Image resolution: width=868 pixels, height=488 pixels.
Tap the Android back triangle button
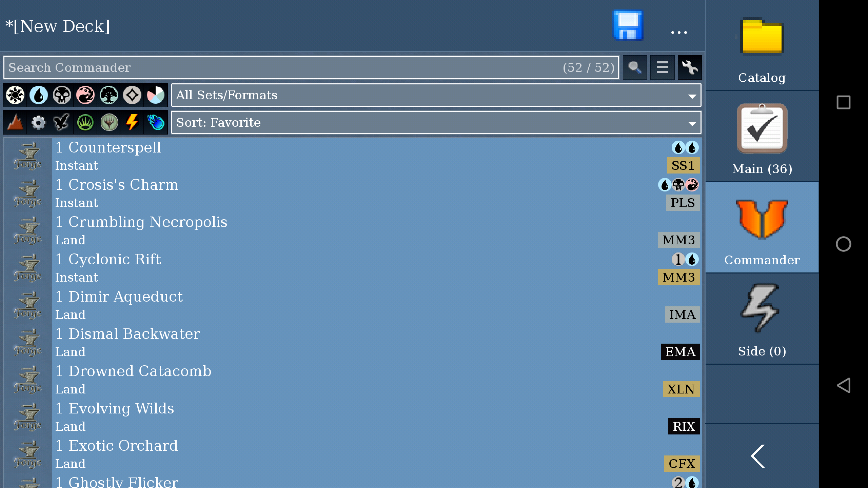pos(843,385)
